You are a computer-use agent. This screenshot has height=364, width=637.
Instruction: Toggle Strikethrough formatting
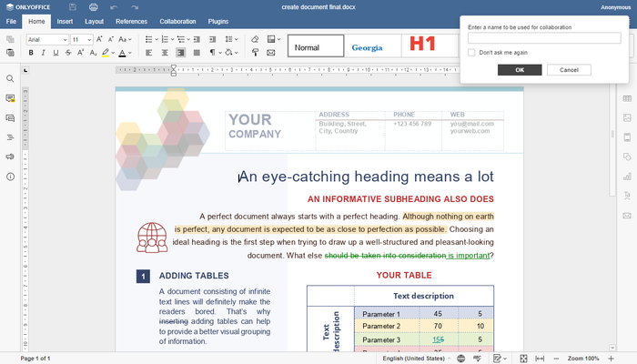coord(68,52)
